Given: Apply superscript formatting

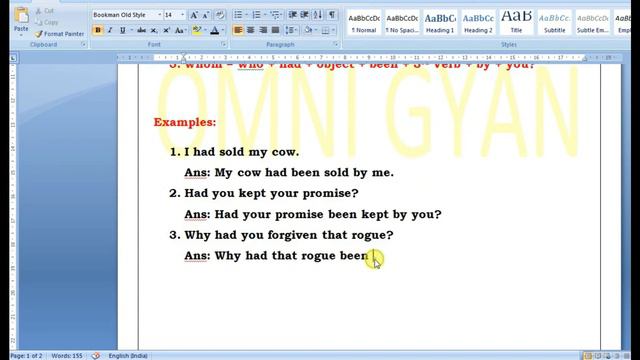Looking at the screenshot, I should (167, 30).
